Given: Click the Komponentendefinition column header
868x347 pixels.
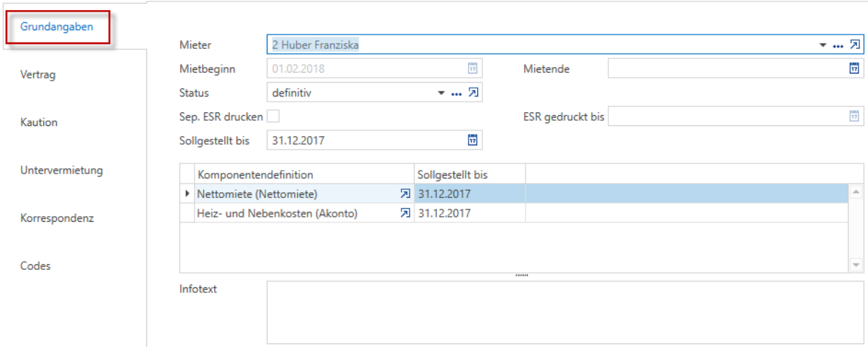Looking at the screenshot, I should (x=304, y=174).
